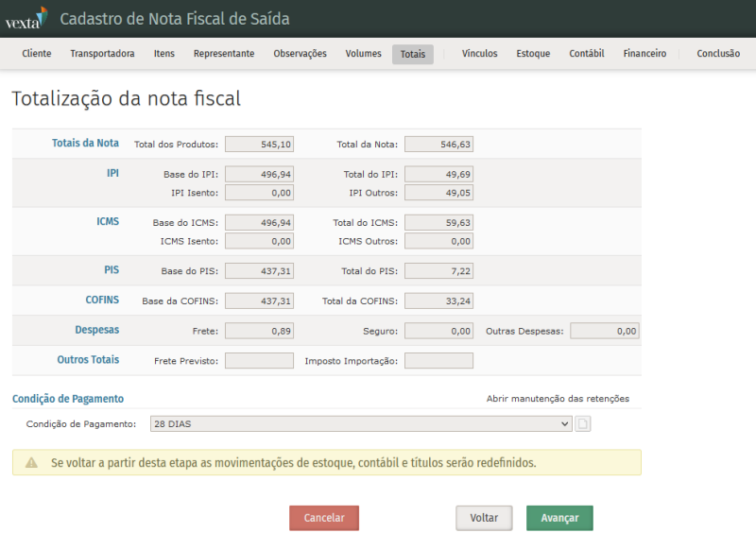
Task: Open the Transportadora tab
Action: (x=102, y=54)
